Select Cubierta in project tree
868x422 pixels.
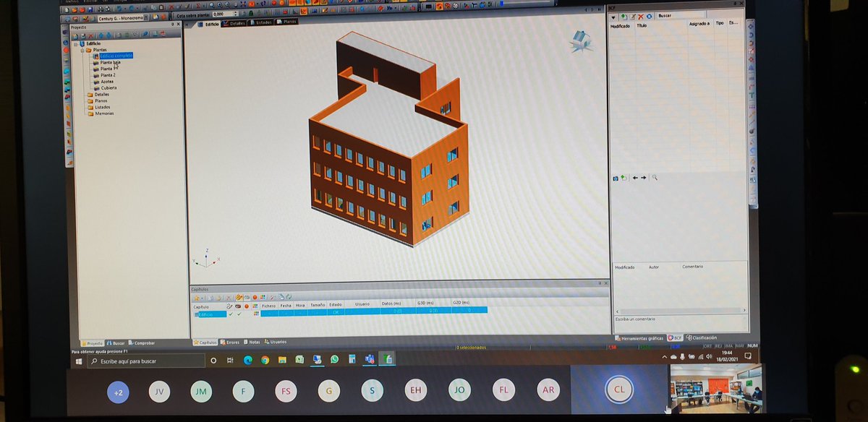[x=109, y=87]
